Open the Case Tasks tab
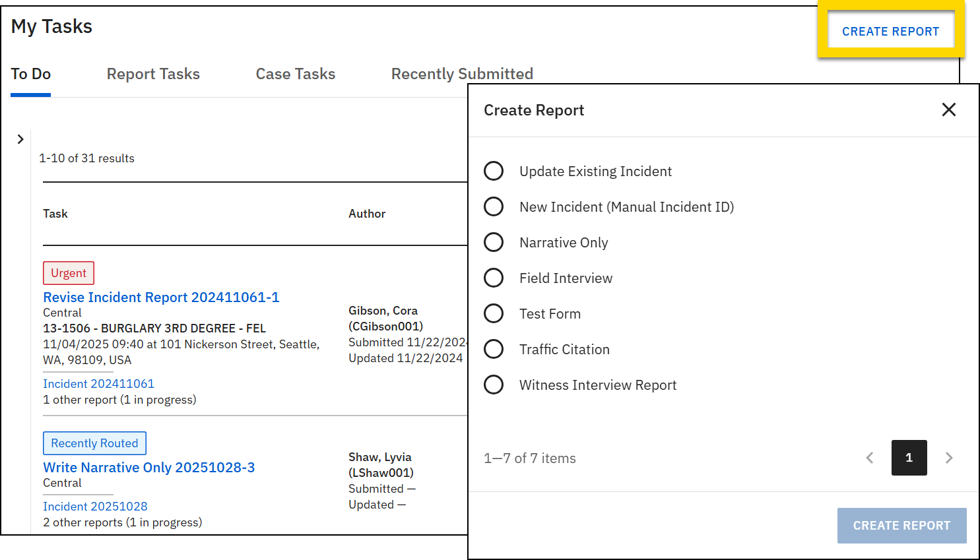 click(295, 74)
